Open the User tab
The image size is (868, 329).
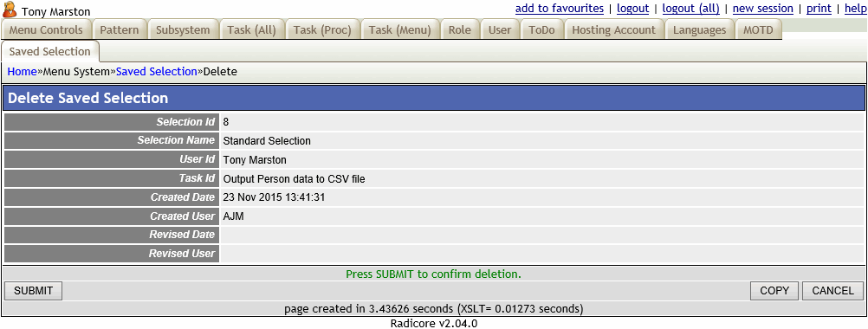tap(500, 29)
